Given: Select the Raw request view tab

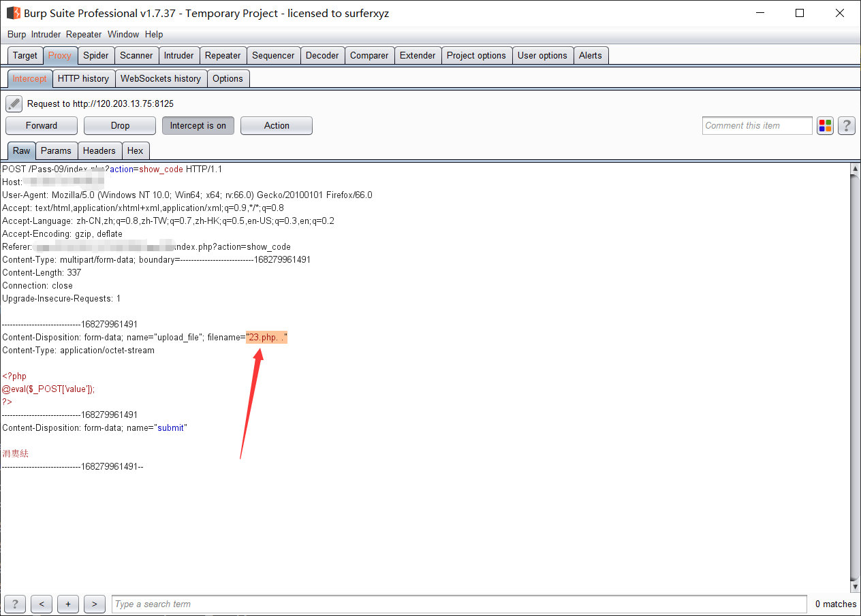Looking at the screenshot, I should (22, 150).
